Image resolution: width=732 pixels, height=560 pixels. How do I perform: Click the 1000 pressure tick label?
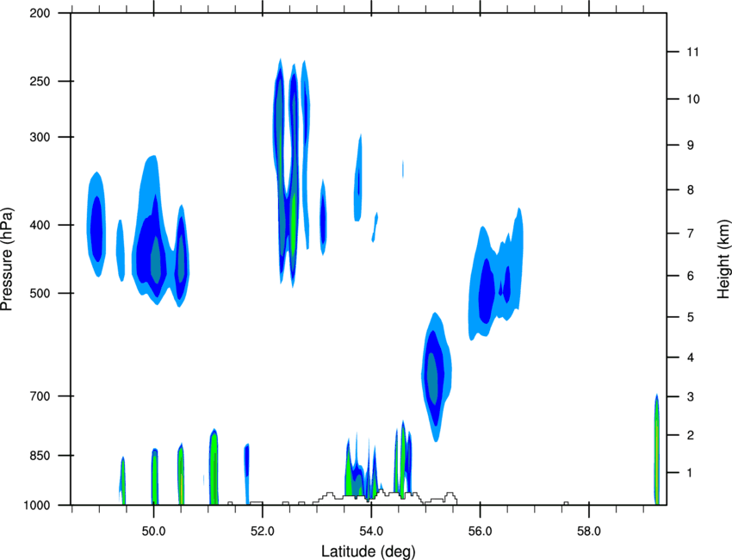37,506
